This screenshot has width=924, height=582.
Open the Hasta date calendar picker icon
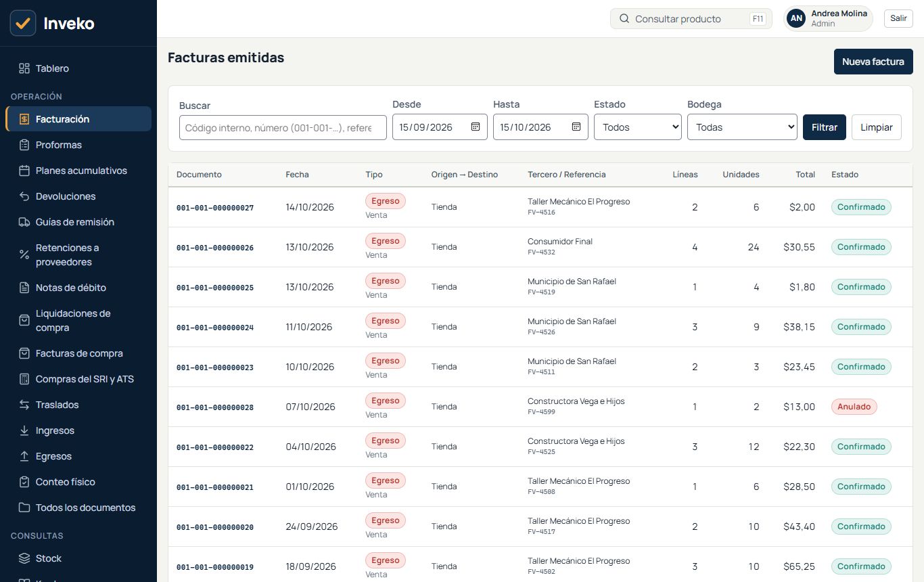[576, 127]
